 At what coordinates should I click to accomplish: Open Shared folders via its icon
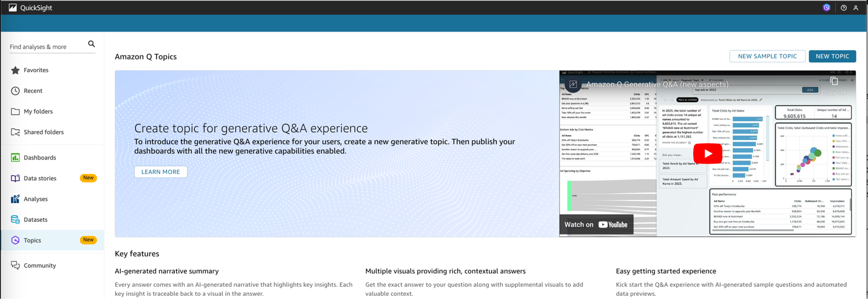(x=15, y=132)
